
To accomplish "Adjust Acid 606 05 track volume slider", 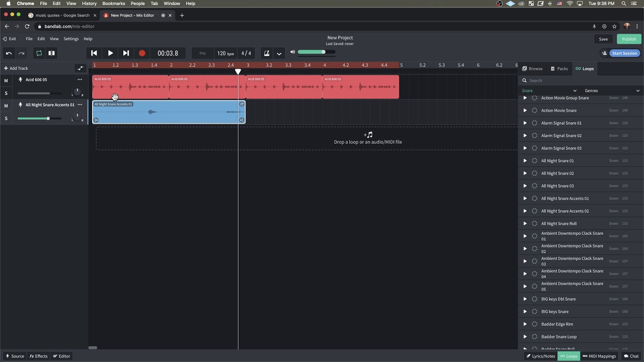I will 39,93.
